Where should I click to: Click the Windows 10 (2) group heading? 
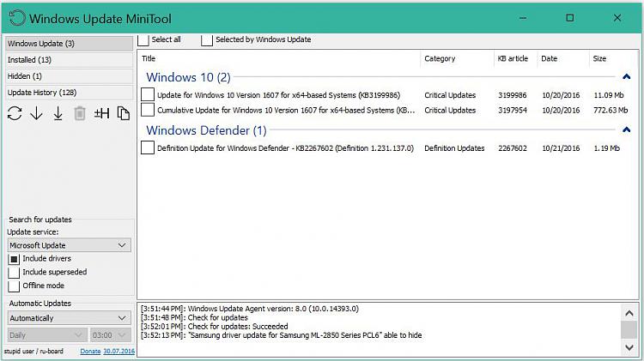pos(188,77)
